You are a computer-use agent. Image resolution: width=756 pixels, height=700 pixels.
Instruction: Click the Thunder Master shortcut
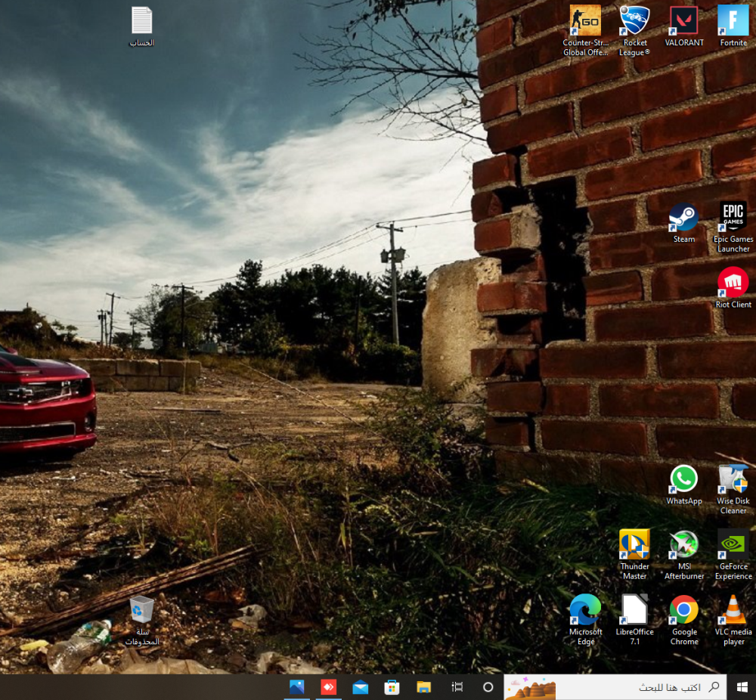(x=634, y=544)
